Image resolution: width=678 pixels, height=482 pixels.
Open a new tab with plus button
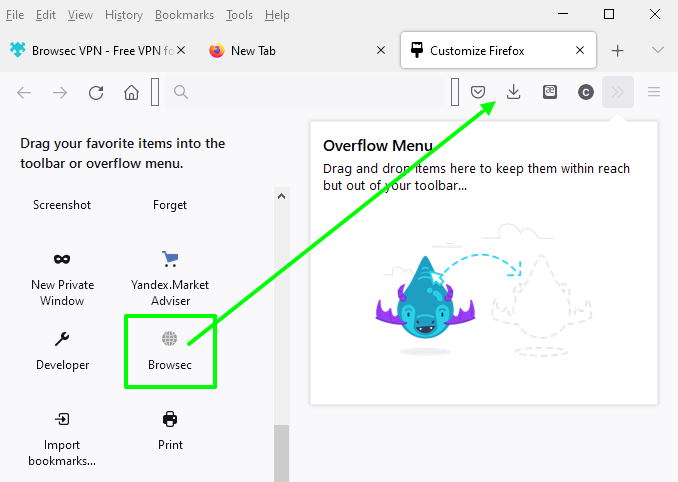pos(618,50)
